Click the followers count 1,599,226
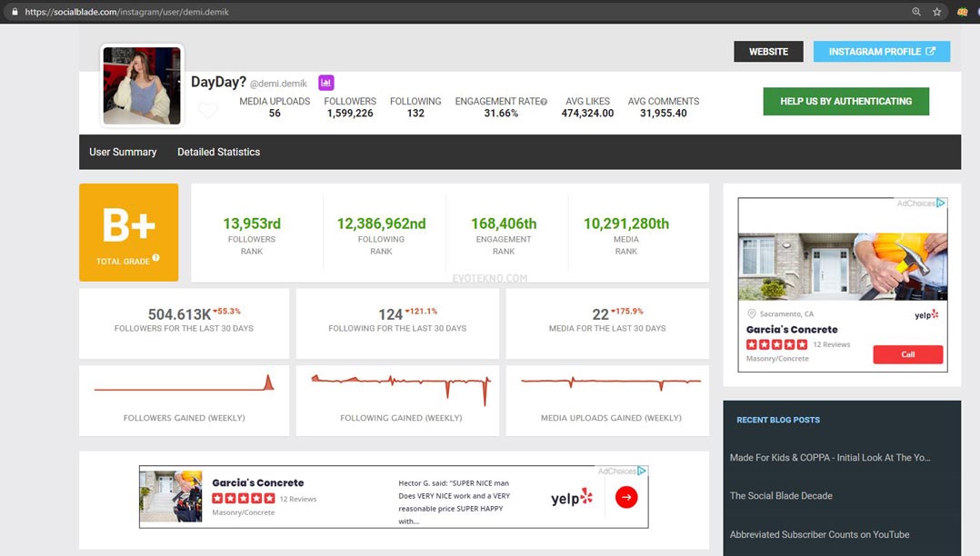This screenshot has height=556, width=980. (x=350, y=113)
